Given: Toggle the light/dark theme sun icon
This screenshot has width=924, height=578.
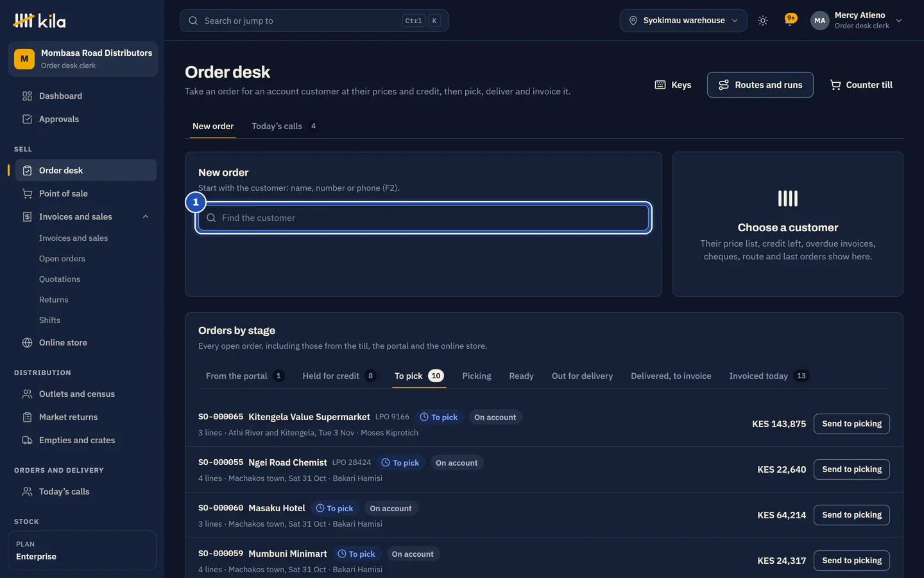Looking at the screenshot, I should point(762,21).
